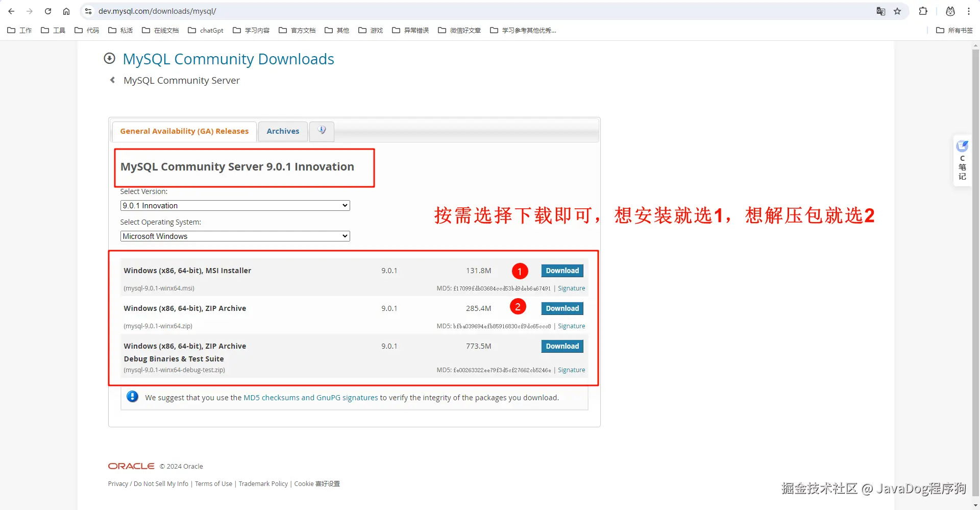
Task: Open the 异常错误 bookmark folder
Action: 410,31
